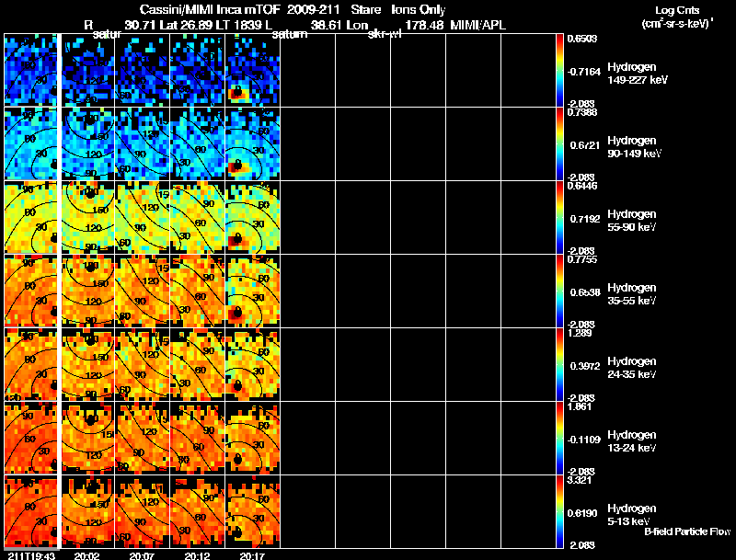The width and height of the screenshot is (736, 560).
Task: Click the Log Cnts units heading
Action: [677, 16]
